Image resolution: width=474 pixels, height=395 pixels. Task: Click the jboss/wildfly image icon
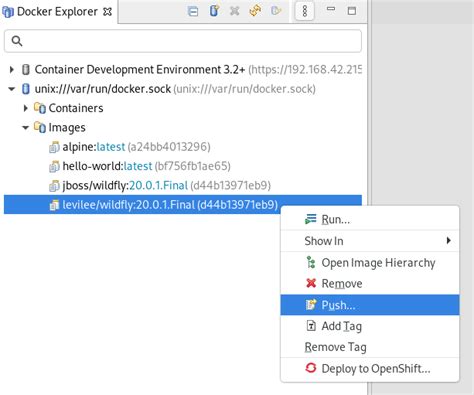[54, 186]
